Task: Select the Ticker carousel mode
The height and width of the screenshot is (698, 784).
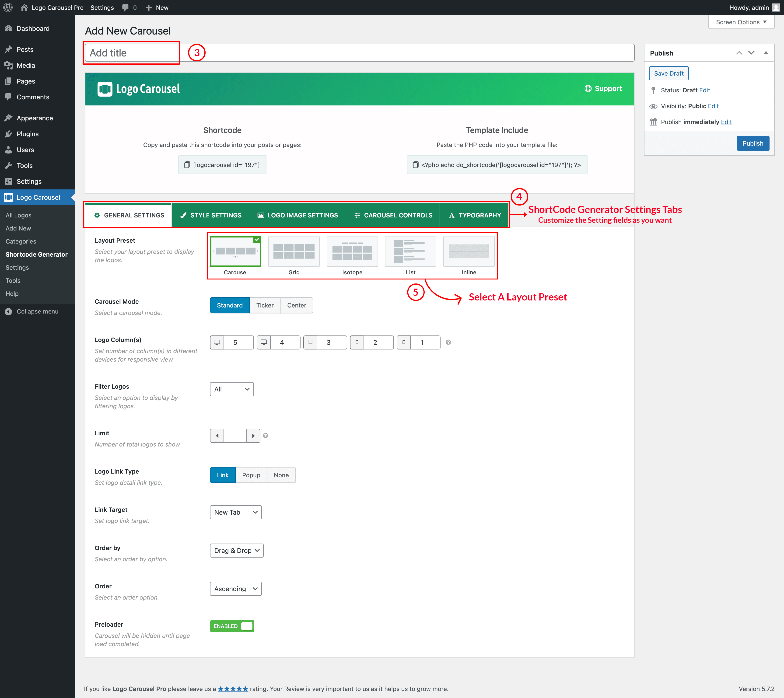Action: (265, 305)
